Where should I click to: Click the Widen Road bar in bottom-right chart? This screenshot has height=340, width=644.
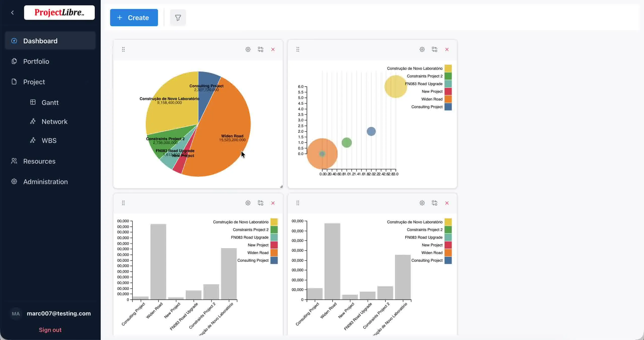(332, 261)
